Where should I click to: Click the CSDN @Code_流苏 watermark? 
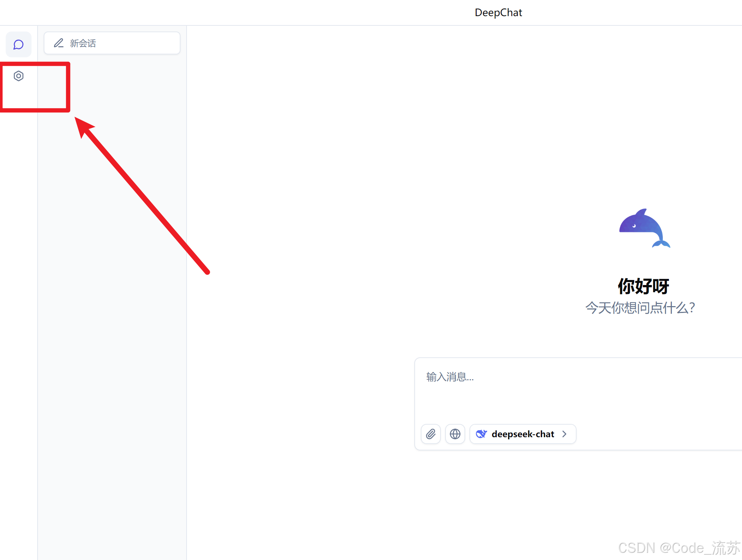679,548
